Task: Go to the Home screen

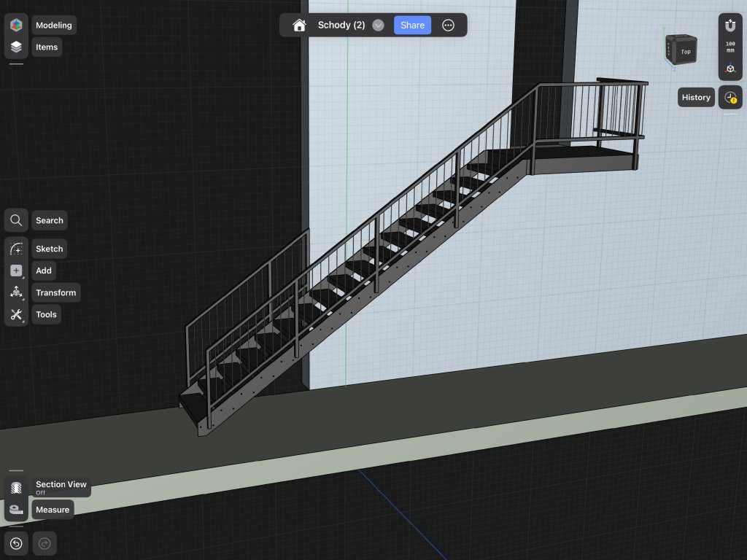Action: 299,25
